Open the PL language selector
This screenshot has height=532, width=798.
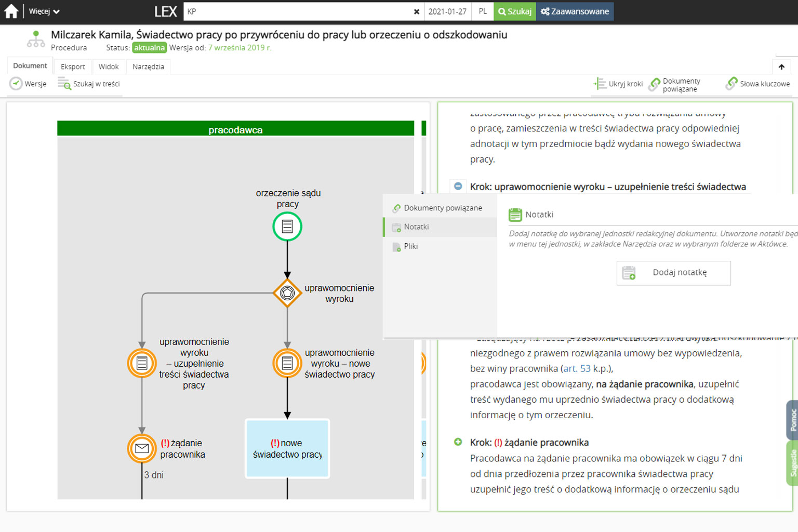coord(483,11)
